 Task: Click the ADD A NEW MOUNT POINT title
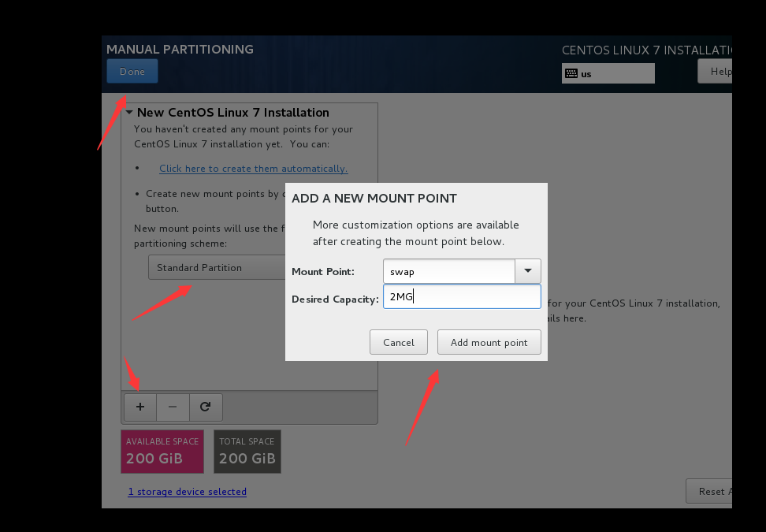(374, 199)
